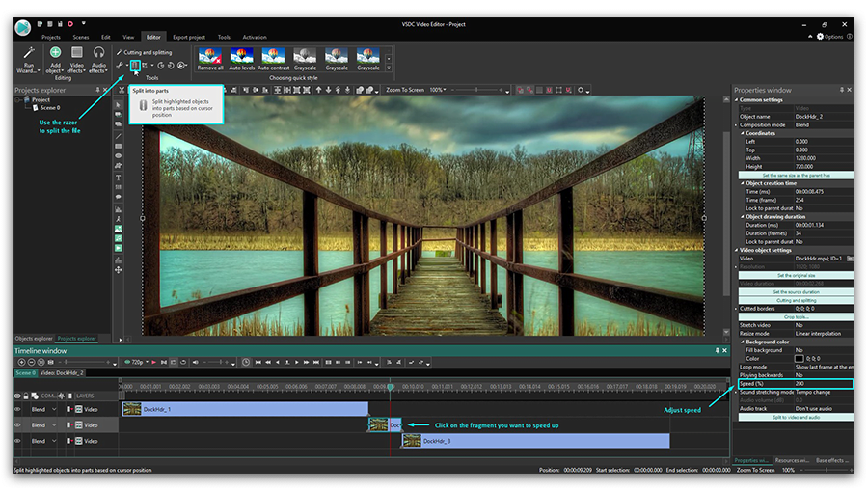Screen dimensions: 868x492
Task: Open the Scenes menu tab
Action: pos(81,37)
